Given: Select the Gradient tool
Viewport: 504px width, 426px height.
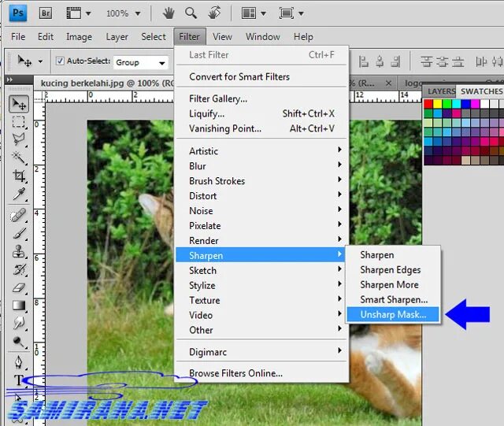Looking at the screenshot, I should point(19,306).
